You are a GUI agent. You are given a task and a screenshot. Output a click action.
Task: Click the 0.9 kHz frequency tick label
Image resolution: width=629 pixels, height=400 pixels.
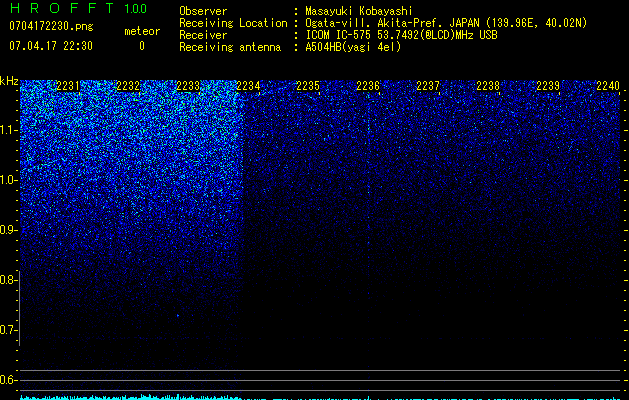[x=8, y=230]
